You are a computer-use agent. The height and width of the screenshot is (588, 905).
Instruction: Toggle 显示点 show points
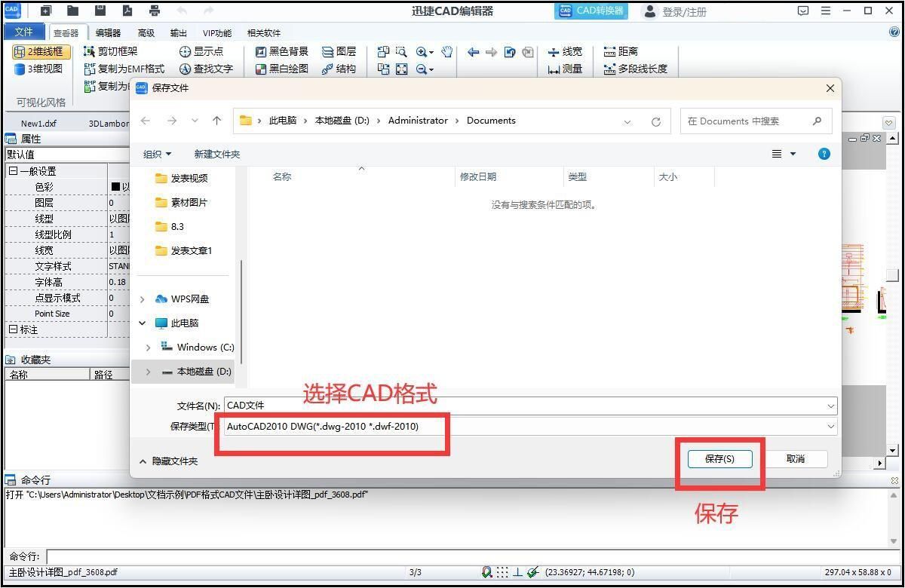(201, 51)
